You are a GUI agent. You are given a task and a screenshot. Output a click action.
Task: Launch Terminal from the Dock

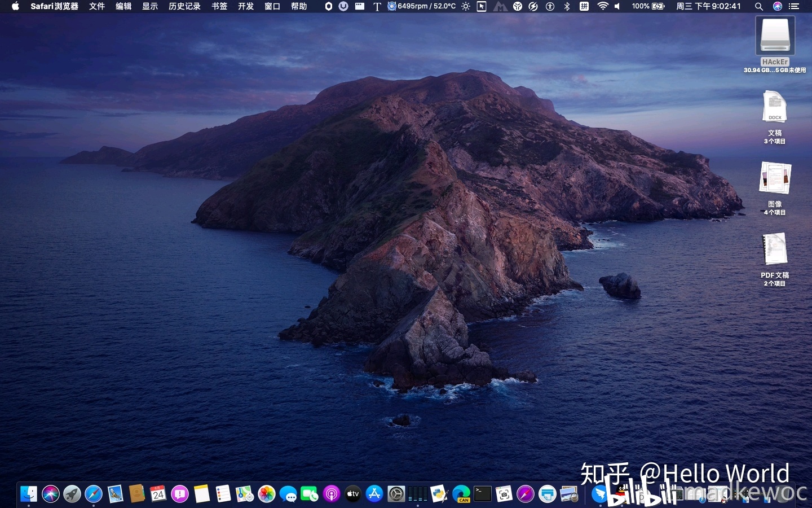coord(482,494)
